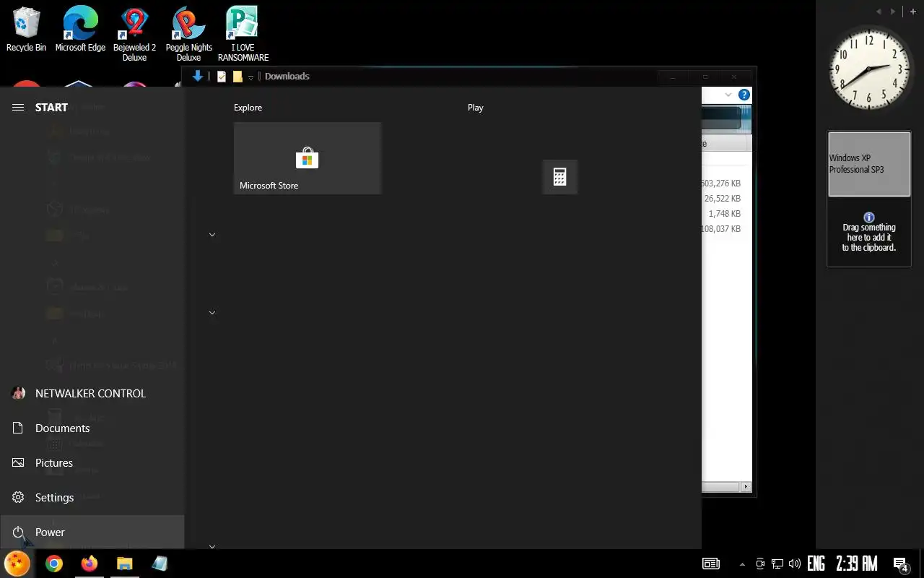Click the folder icon in Downloads quick access toolbar
Screen dimensions: 924x578
click(237, 77)
